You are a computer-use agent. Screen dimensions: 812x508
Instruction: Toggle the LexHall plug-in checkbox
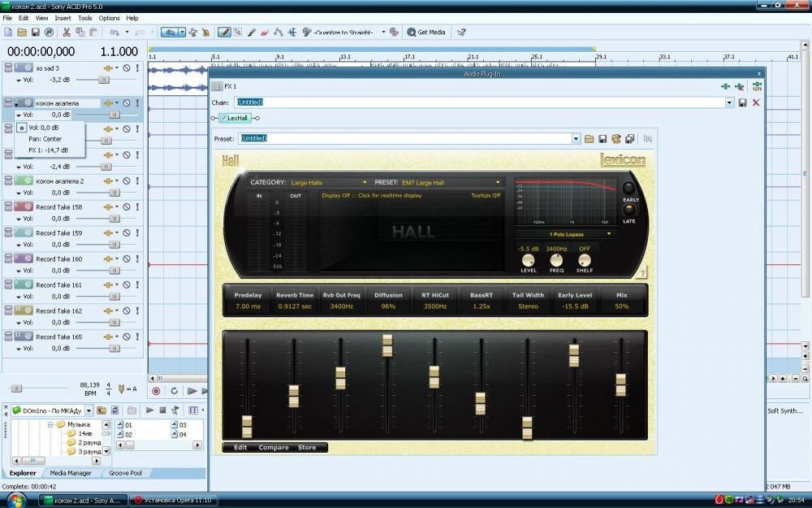pos(224,118)
